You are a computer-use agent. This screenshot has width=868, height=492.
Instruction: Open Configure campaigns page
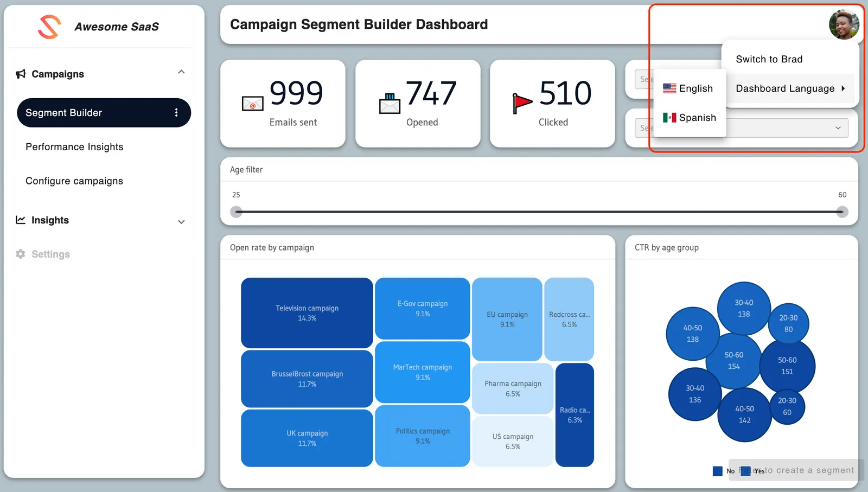(74, 181)
